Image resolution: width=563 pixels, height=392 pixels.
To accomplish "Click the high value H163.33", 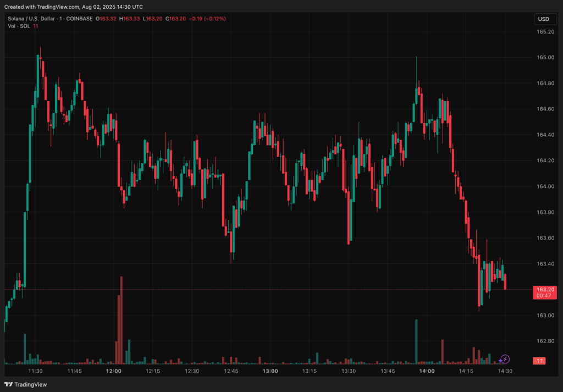I will 130,19.
